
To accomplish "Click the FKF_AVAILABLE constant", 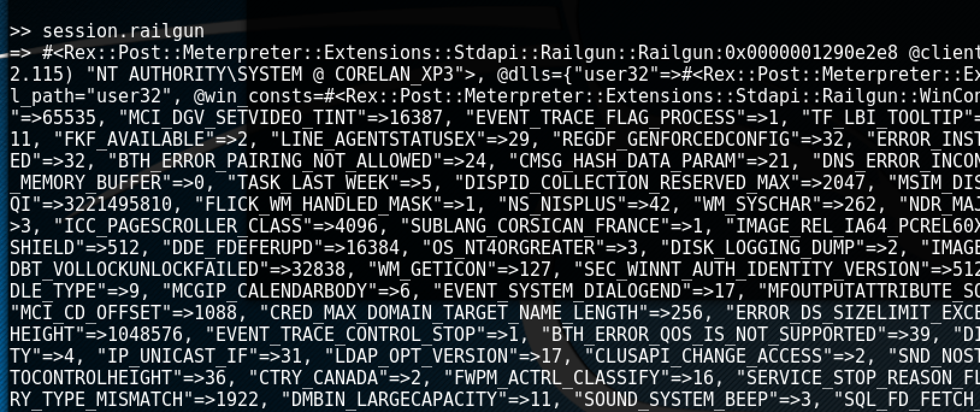I will [x=135, y=139].
